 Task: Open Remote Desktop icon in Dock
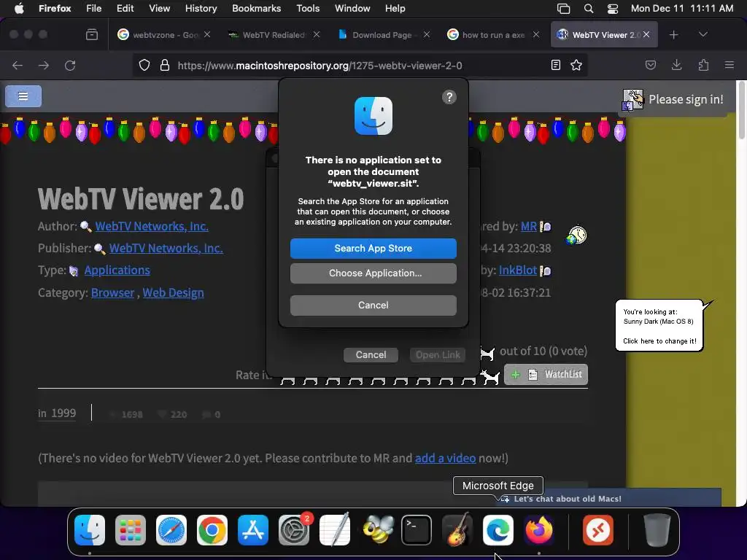pos(598,530)
